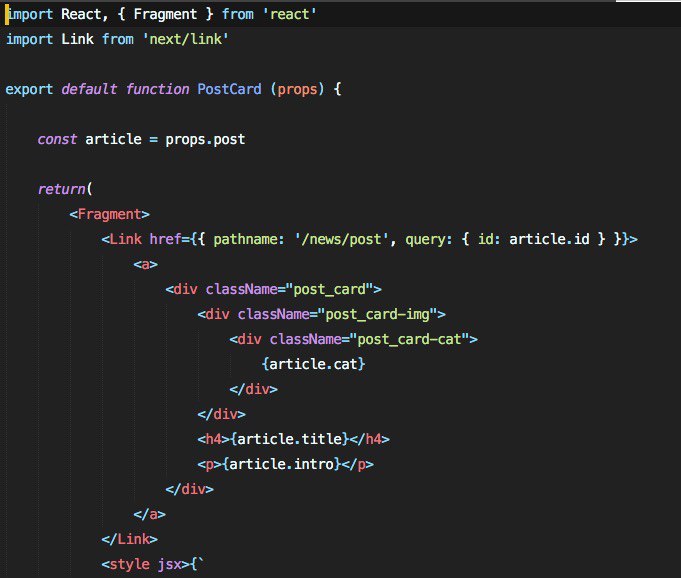The height and width of the screenshot is (578, 681).
Task: Click the "post_card-cat" className value
Action: click(410, 340)
